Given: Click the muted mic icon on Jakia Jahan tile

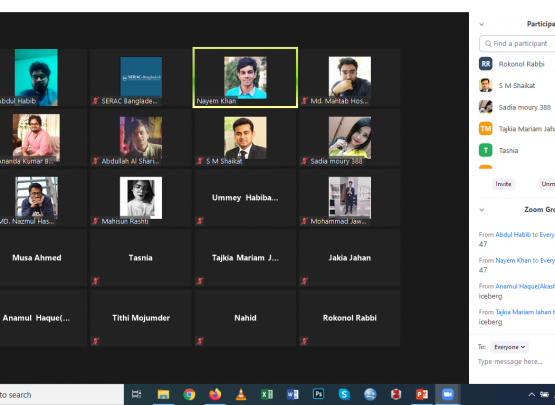Looking at the screenshot, I should point(304,281).
